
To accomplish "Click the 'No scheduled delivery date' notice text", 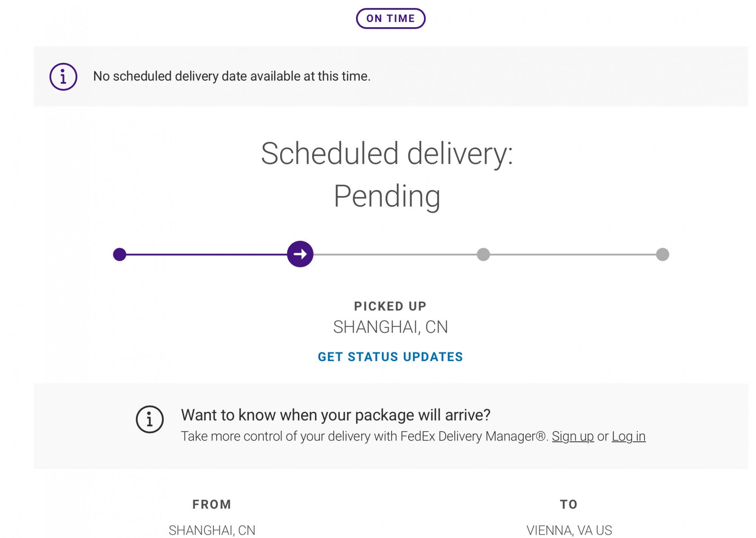I will click(232, 76).
